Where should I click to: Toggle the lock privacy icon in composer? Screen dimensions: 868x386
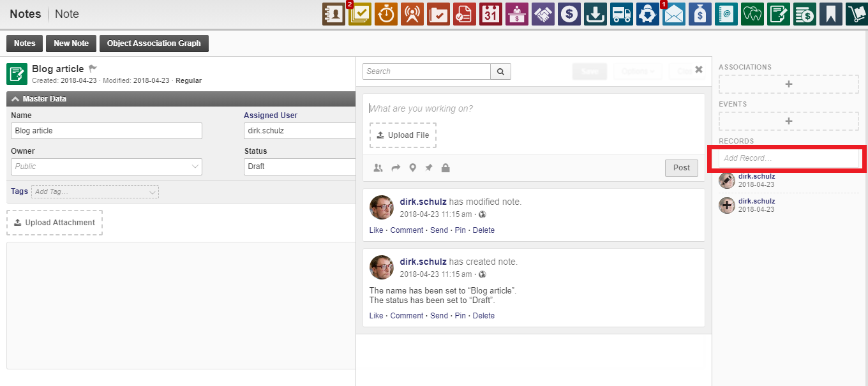(445, 168)
